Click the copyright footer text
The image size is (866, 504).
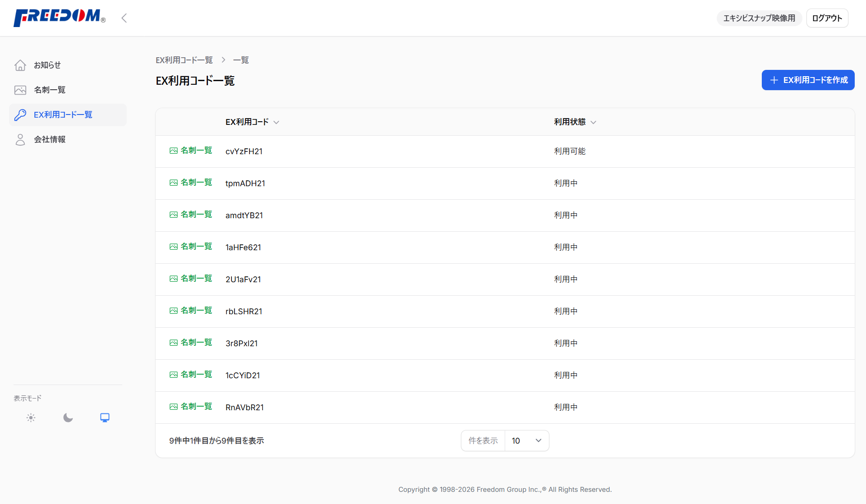point(505,490)
